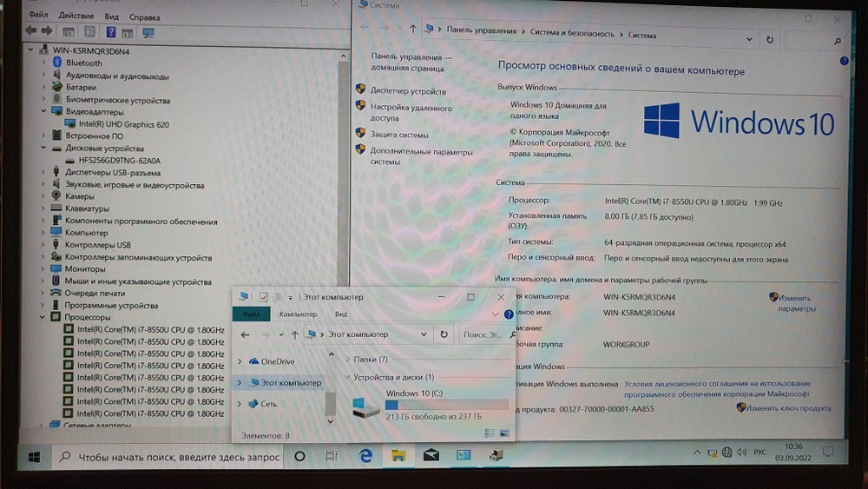The height and width of the screenshot is (489, 868).
Task: Open the Действие menu
Action: tap(76, 16)
